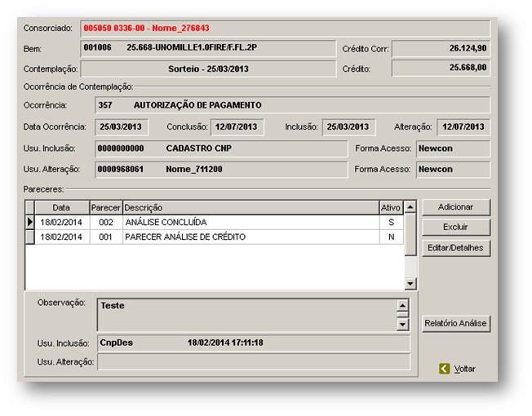Click the Data Ocorrência field 25/03/2013

pos(122,127)
